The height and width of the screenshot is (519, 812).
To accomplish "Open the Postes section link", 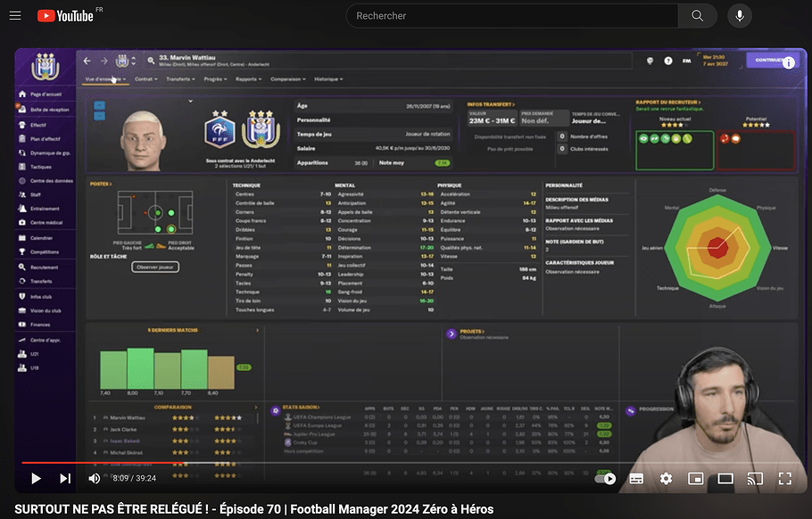I will (101, 184).
